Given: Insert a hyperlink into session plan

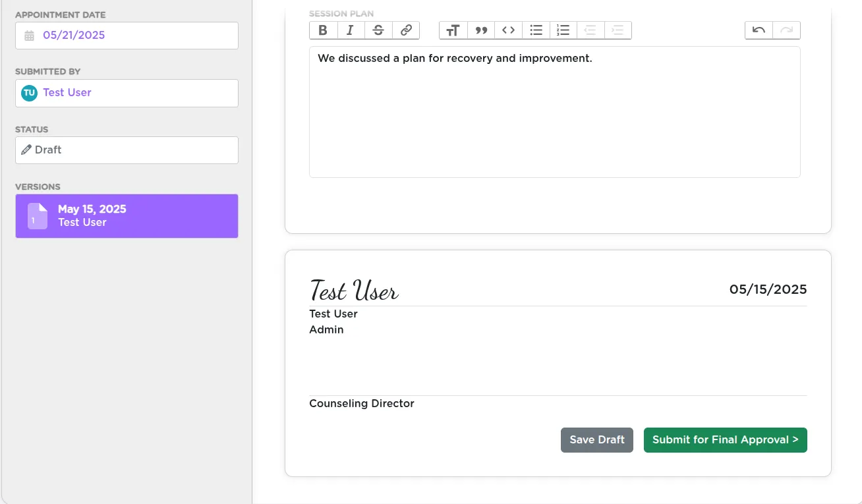Looking at the screenshot, I should (x=405, y=30).
